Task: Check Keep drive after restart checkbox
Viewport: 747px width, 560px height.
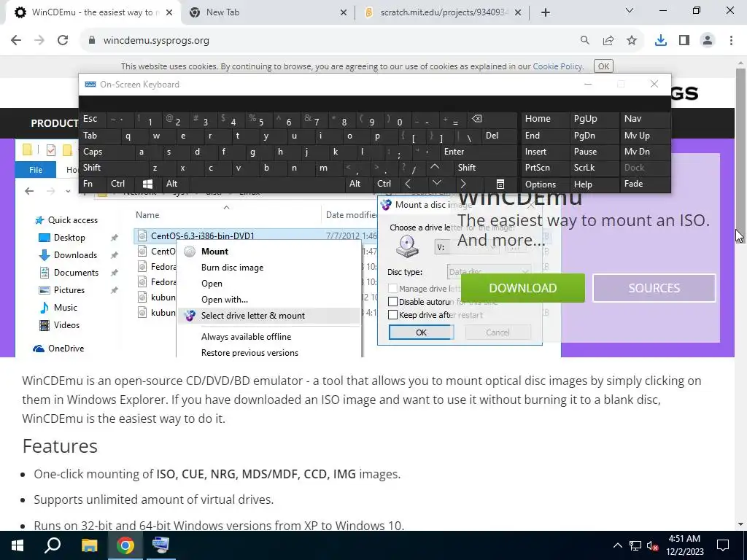Action: (x=392, y=315)
